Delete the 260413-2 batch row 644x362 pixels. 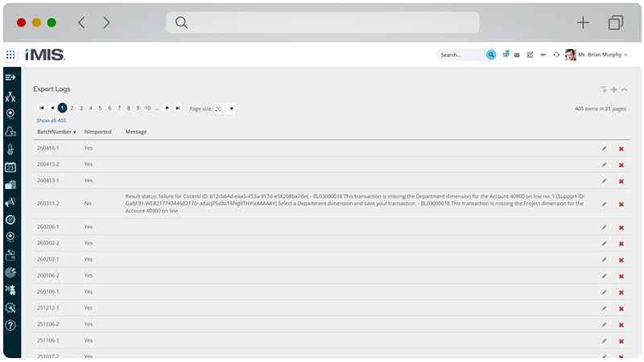(x=621, y=165)
